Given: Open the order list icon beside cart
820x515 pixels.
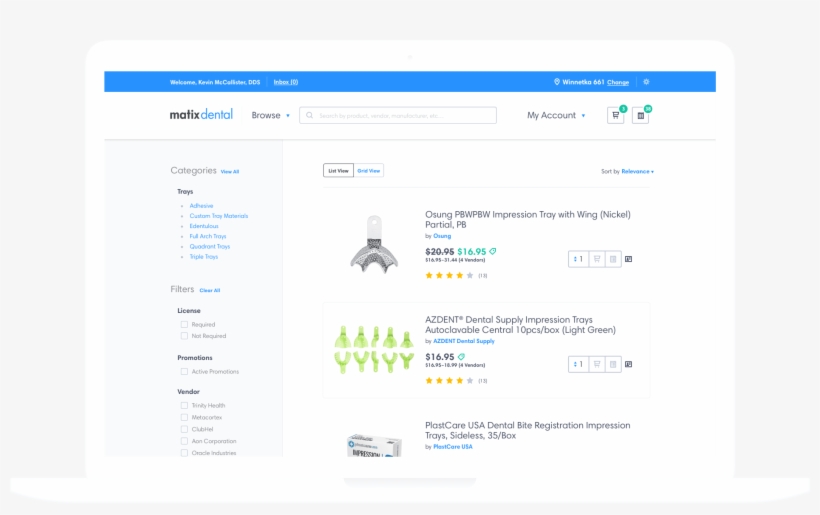Looking at the screenshot, I should point(640,116).
